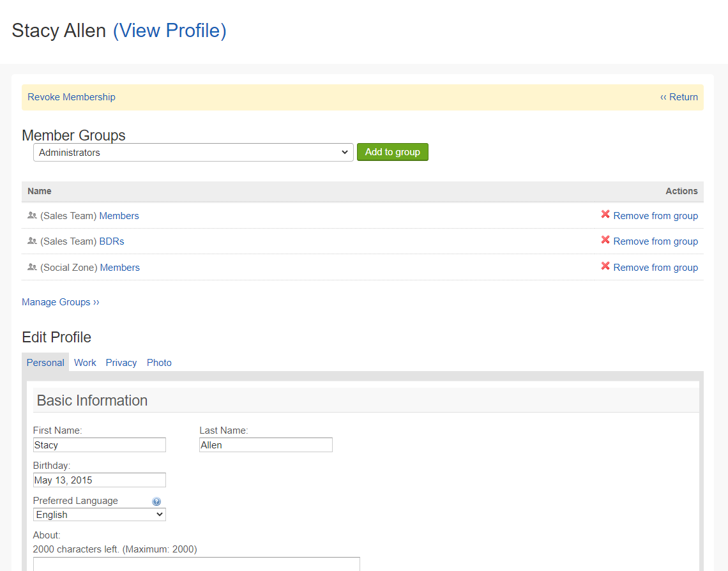Screen dimensions: 728x571
Task: Click the group icon beside (Social Zone) Members
Action: click(x=32, y=267)
